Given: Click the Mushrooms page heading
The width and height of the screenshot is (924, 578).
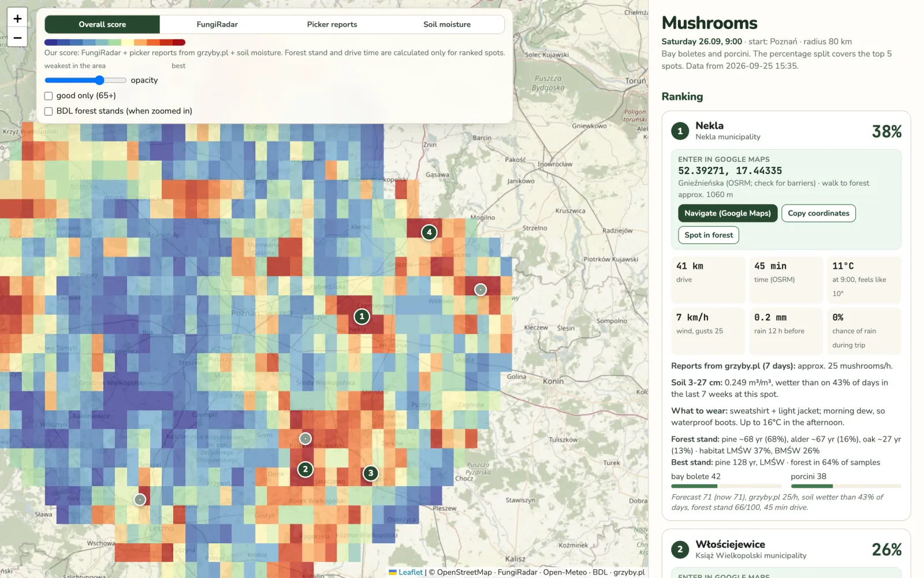Looking at the screenshot, I should coord(709,23).
